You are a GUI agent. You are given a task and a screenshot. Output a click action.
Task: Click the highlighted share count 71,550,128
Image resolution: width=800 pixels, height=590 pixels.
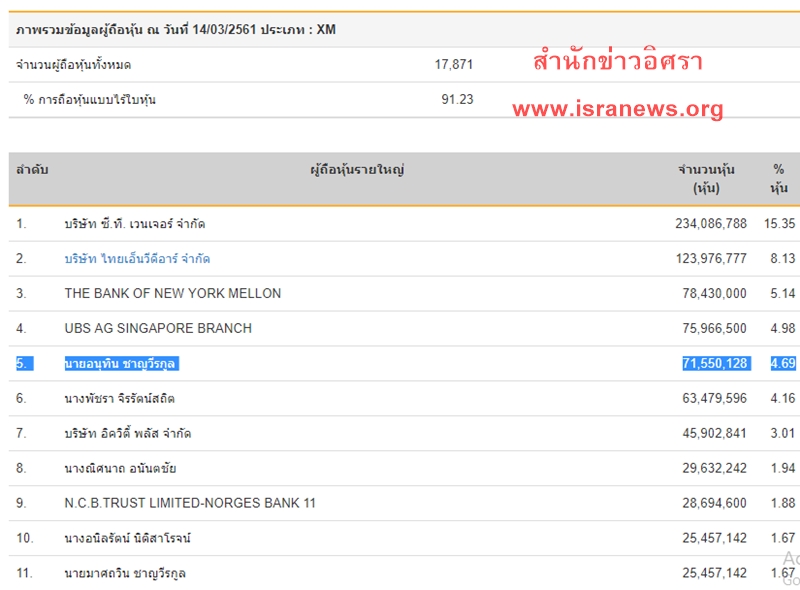(714, 364)
